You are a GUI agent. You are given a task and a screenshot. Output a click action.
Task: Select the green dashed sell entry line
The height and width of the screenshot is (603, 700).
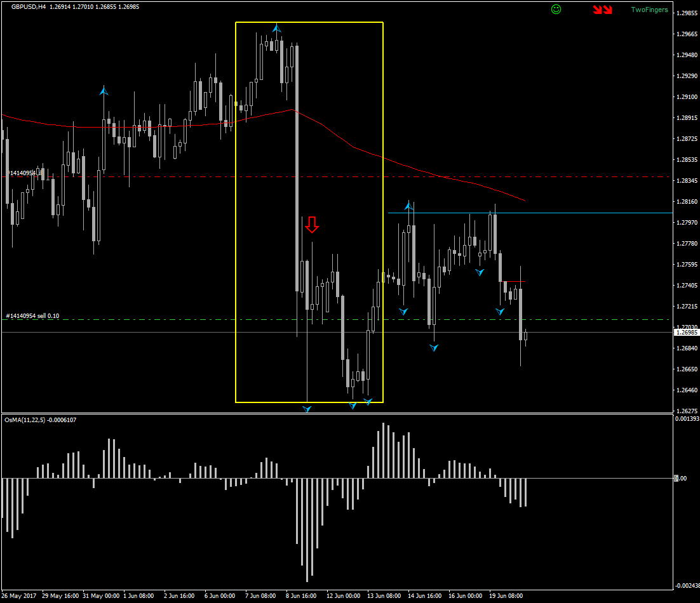337,320
